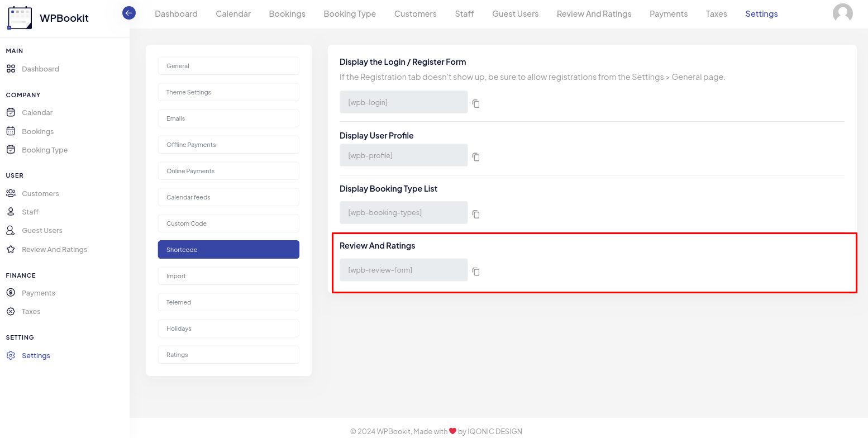The width and height of the screenshot is (868, 438).
Task: Open the user avatar profile menu
Action: (842, 13)
